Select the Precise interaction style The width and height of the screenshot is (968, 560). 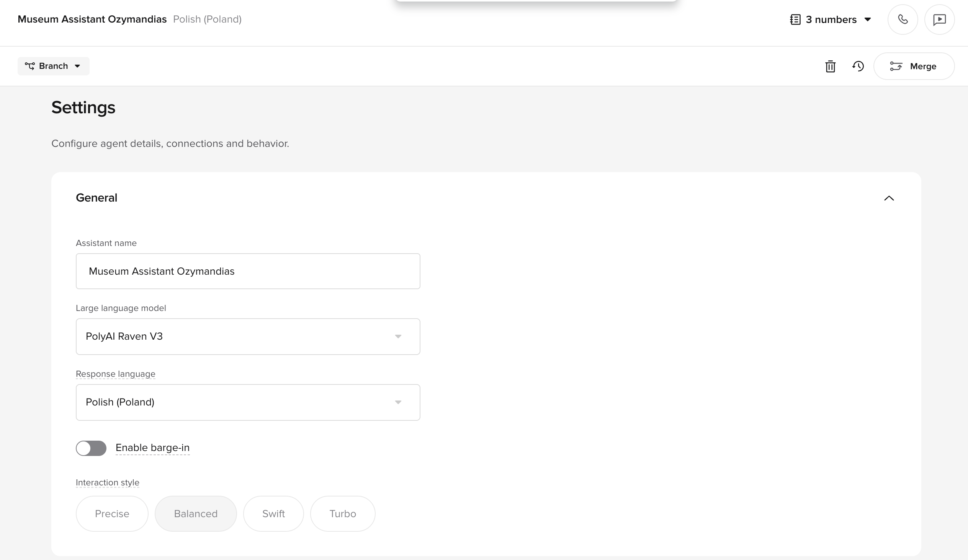click(x=112, y=514)
